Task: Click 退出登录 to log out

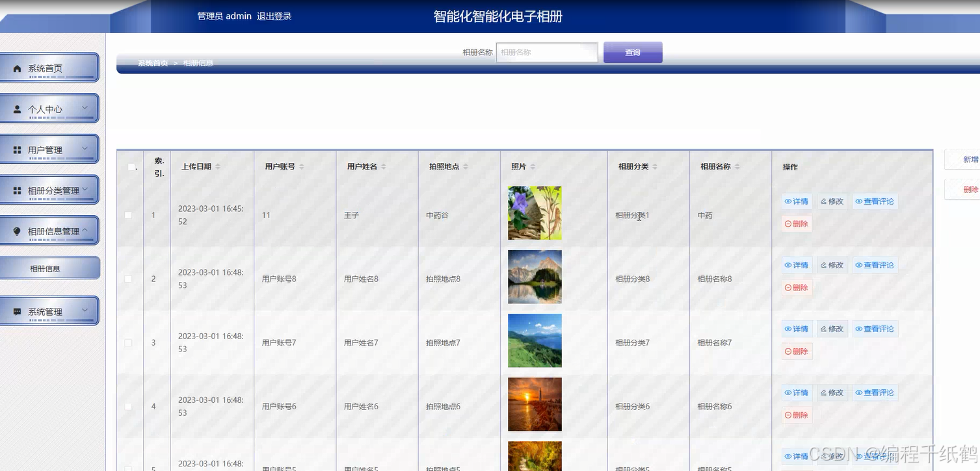Action: point(274,16)
